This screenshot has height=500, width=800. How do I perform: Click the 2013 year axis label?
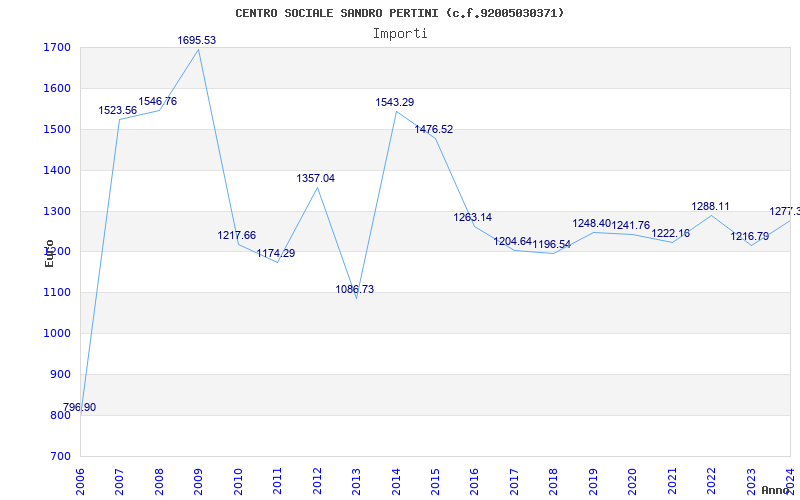(356, 482)
